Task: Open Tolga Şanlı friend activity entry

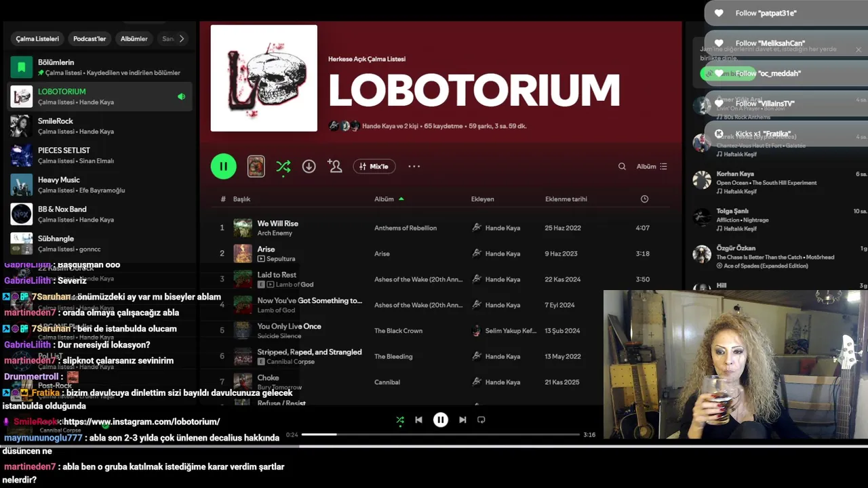Action: tap(778, 220)
